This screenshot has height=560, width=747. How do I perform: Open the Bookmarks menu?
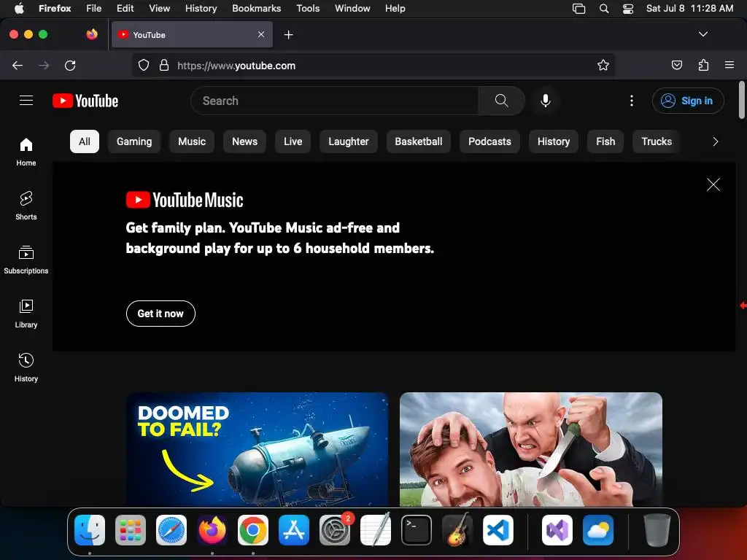tap(256, 8)
